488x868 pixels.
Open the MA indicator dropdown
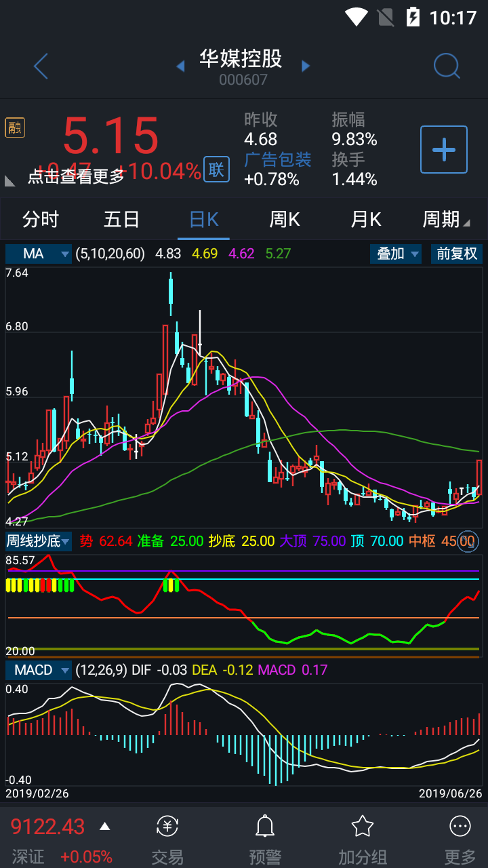pos(39,254)
